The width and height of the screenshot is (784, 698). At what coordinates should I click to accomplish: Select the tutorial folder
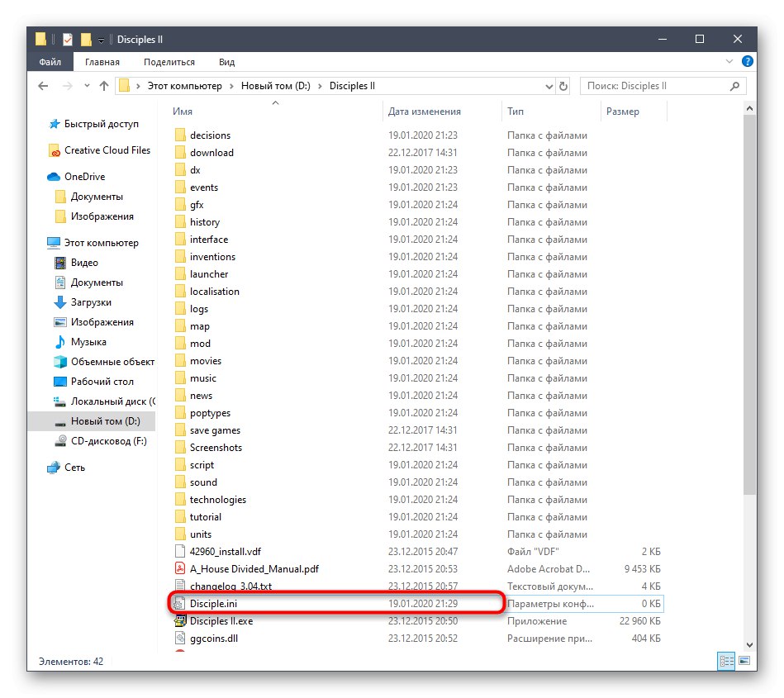205,516
